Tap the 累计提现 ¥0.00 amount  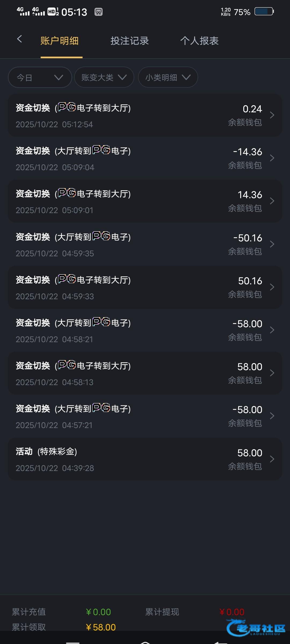(232, 612)
